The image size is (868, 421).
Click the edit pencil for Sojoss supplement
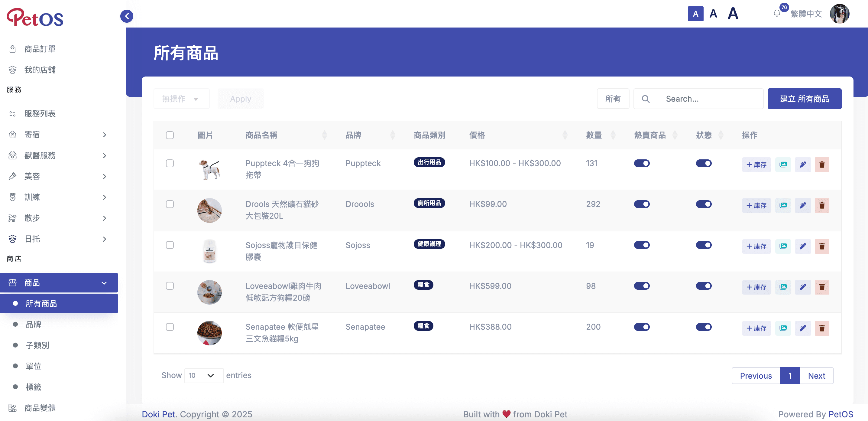click(x=803, y=246)
